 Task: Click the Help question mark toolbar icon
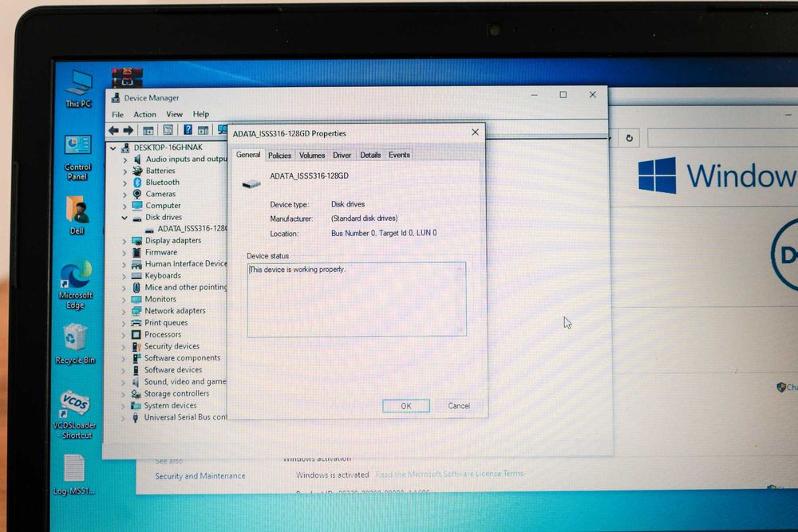188,130
